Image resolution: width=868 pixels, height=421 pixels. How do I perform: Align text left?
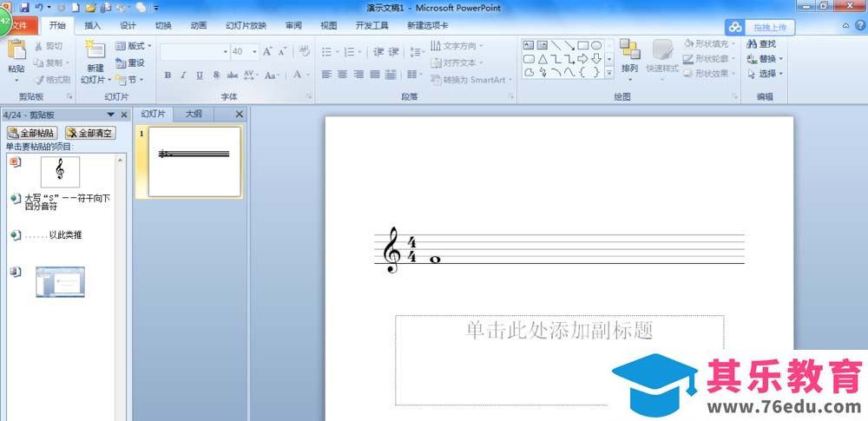[326, 75]
